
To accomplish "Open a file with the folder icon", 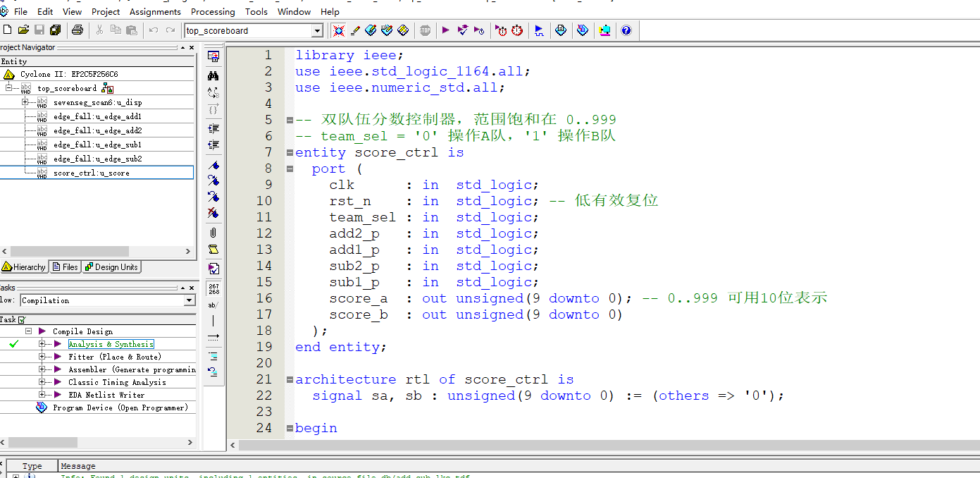I will click(23, 30).
